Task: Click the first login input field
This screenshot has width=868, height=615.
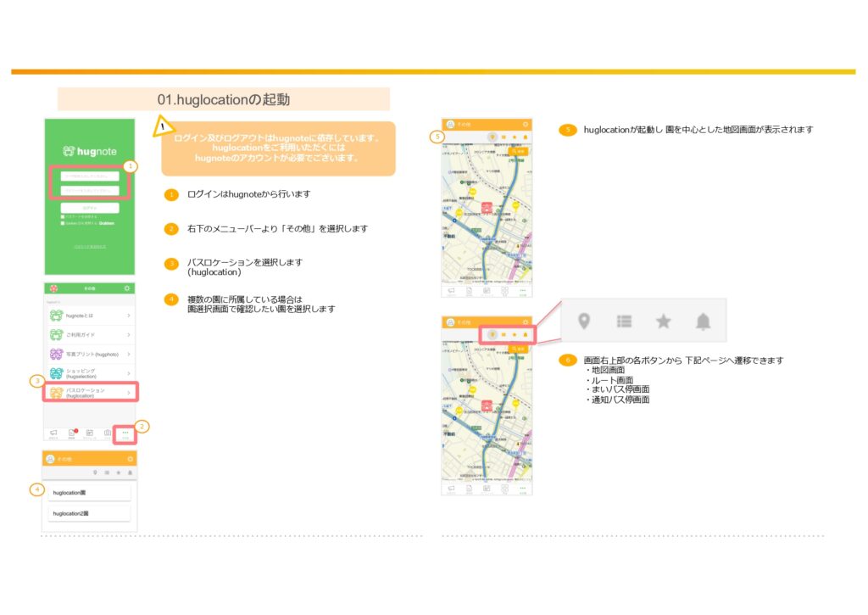Action: click(90, 176)
